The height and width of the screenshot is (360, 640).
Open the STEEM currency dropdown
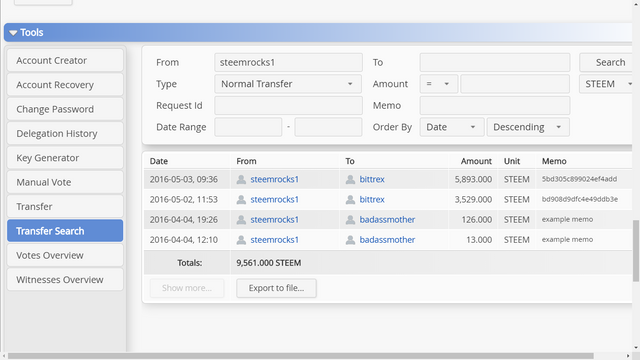tap(607, 84)
